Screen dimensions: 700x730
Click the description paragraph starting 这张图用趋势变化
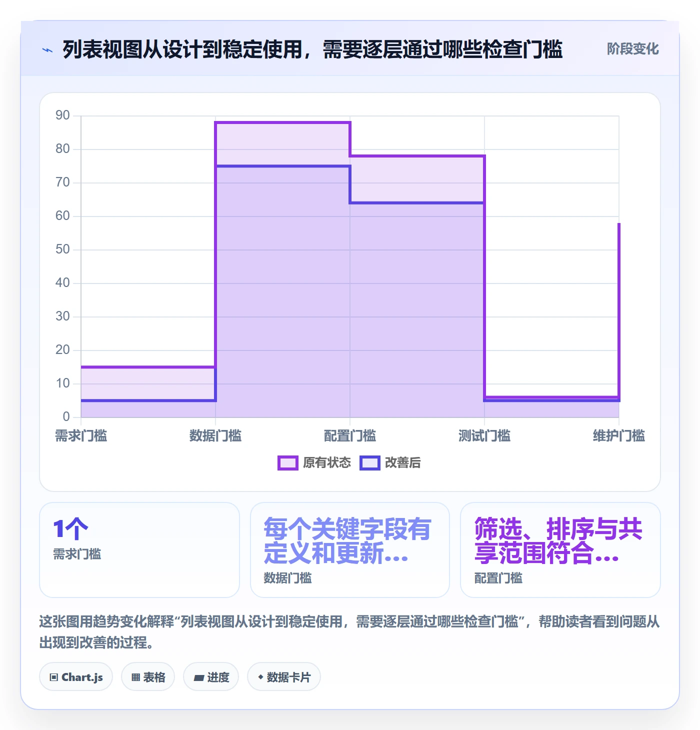(x=349, y=632)
